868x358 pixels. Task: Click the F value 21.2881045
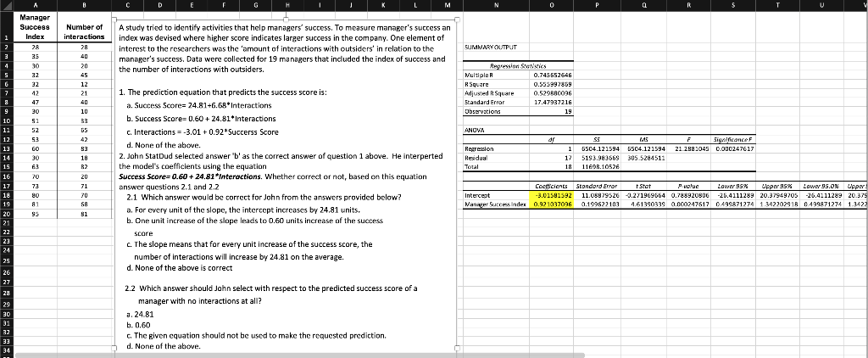[688, 149]
